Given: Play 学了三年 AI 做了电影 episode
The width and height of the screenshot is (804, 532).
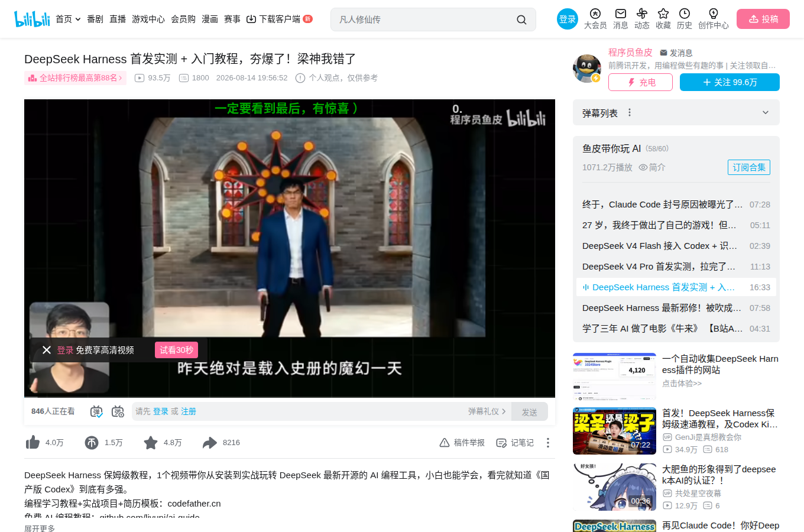Looking at the screenshot, I should [676, 329].
